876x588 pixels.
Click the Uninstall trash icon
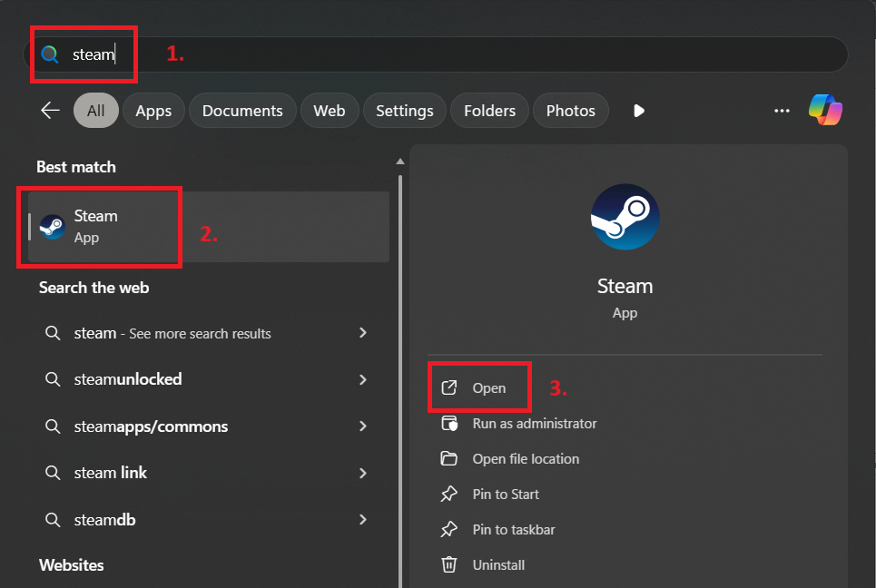[x=448, y=564]
